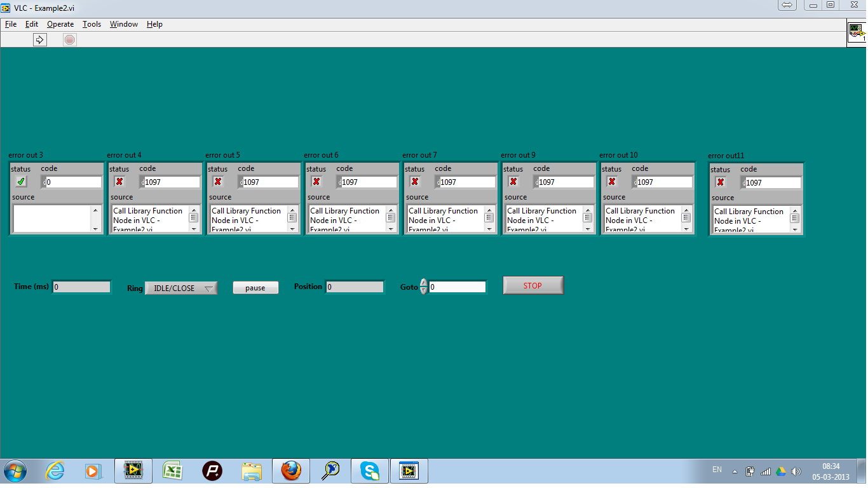Click the red STOP button

tap(533, 285)
